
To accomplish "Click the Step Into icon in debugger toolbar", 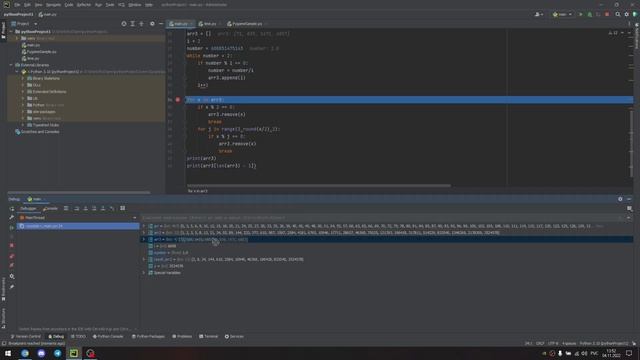I will coord(85,209).
